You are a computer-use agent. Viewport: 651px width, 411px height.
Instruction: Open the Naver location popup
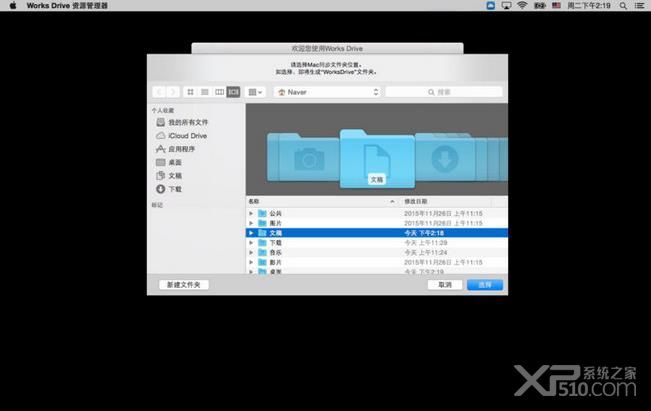328,92
